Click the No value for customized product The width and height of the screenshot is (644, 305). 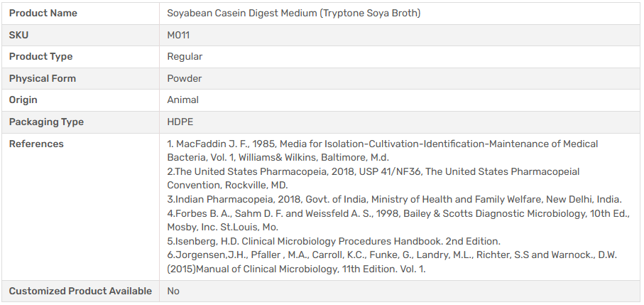pyautogui.click(x=173, y=291)
